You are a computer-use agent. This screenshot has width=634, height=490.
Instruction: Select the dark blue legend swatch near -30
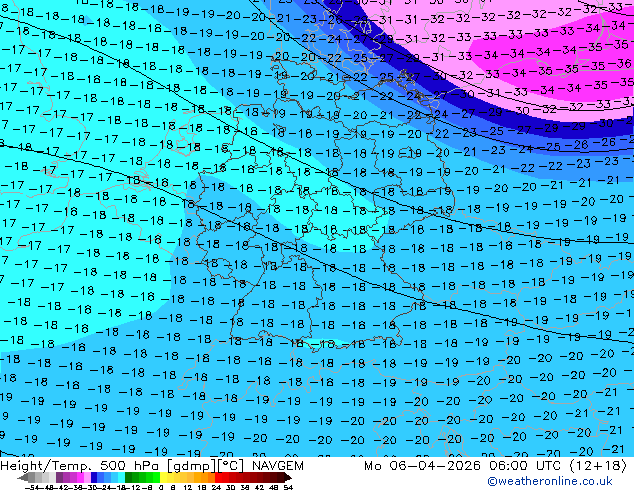pyautogui.click(x=94, y=478)
